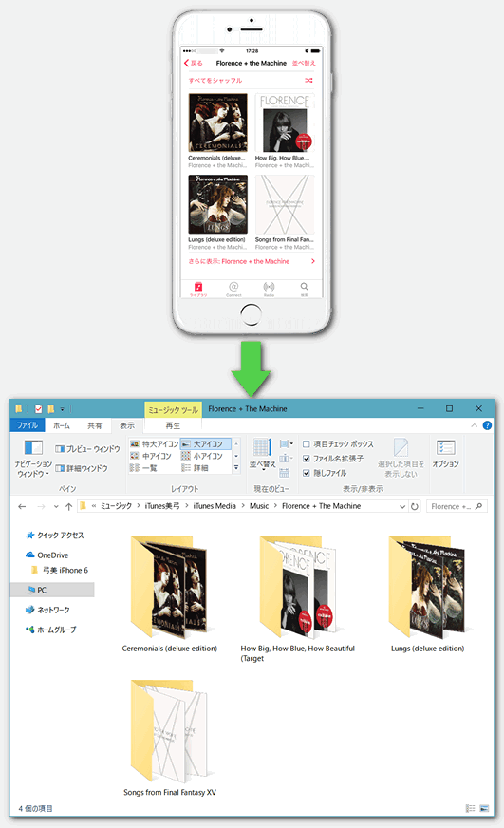
Task: Choose 特大アイコン layout
Action: [x=154, y=444]
